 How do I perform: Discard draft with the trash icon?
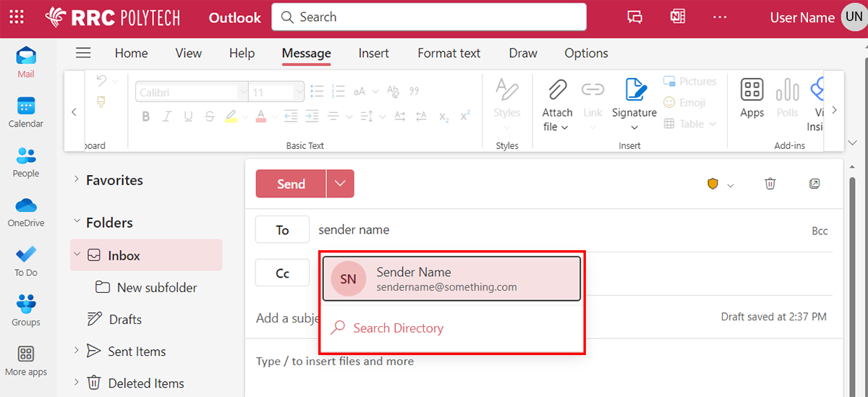point(770,184)
